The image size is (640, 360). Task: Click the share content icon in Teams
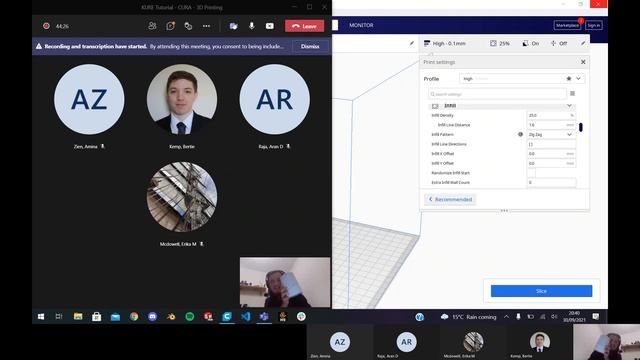pos(270,26)
